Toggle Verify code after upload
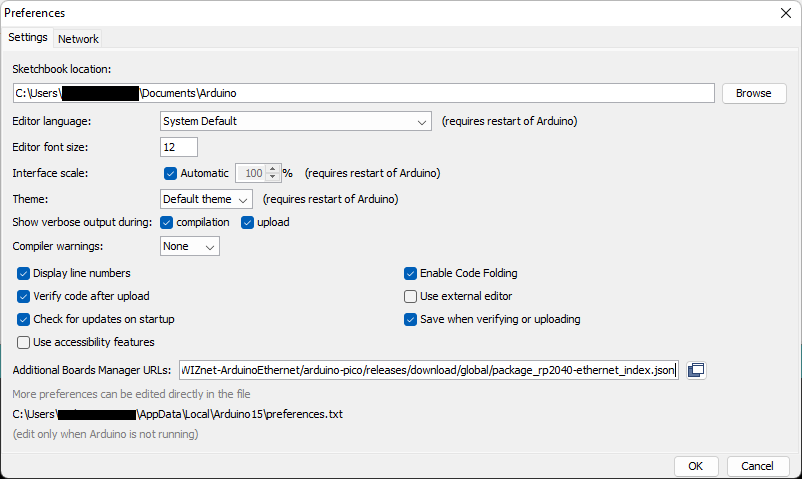Screen dimensions: 802x479 pos(24,296)
